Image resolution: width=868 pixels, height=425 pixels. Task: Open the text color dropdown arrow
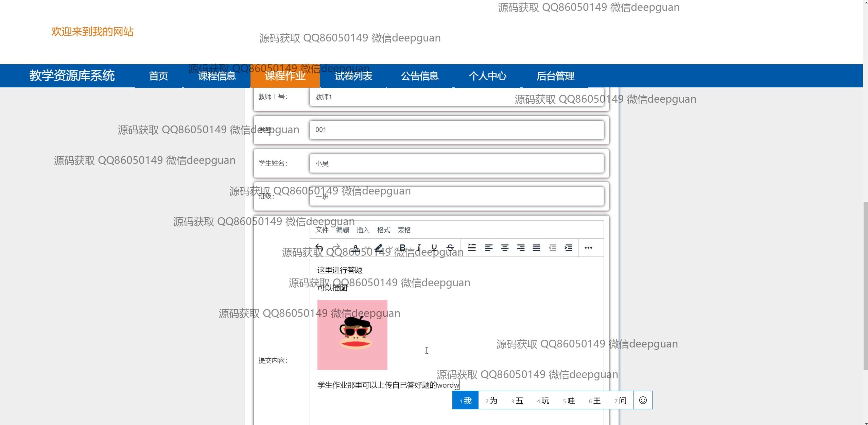(368, 248)
